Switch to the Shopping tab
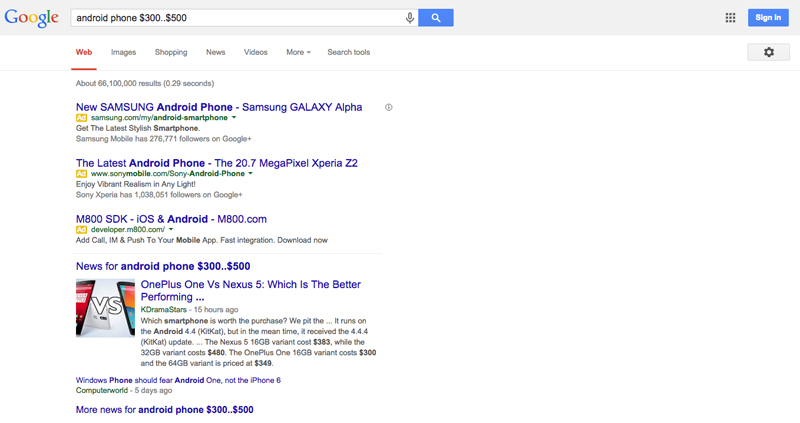 point(171,52)
